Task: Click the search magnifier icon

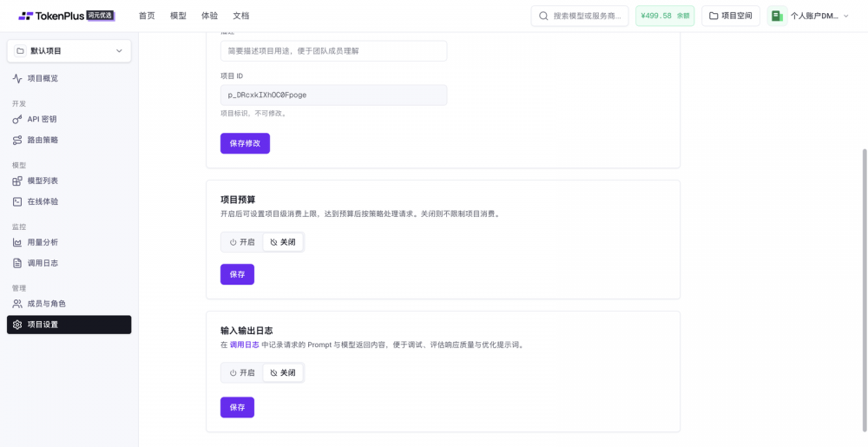Action: click(x=543, y=16)
